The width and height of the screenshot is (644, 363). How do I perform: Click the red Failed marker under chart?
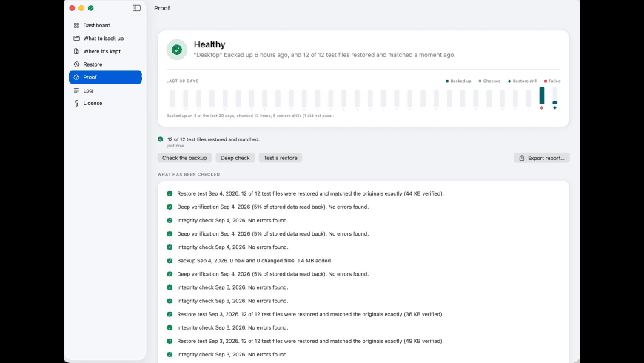point(542,107)
